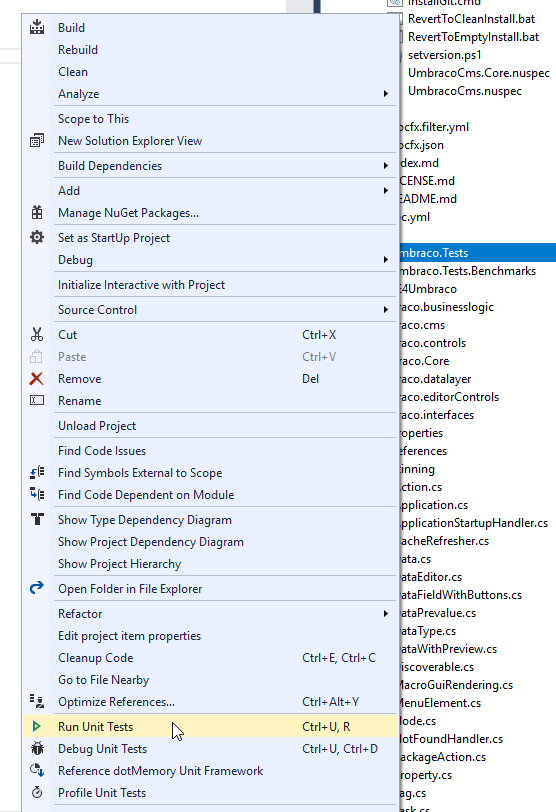Select UmbracoCms.nuspec in Solution Explorer
Image resolution: width=556 pixels, height=812 pixels.
[464, 91]
